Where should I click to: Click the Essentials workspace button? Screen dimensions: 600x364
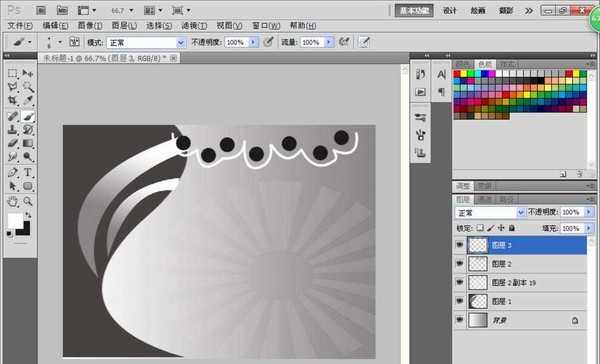tap(414, 11)
